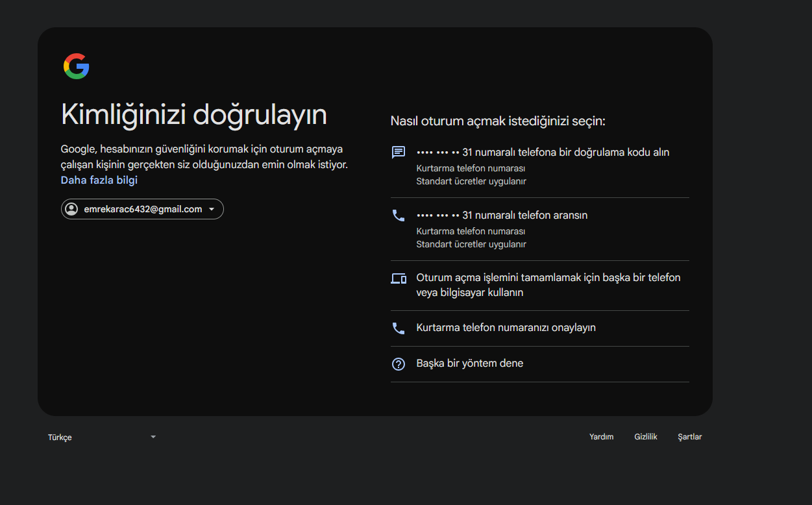Open the Gizlilik footer link
Image resolution: width=812 pixels, height=505 pixels.
[646, 437]
